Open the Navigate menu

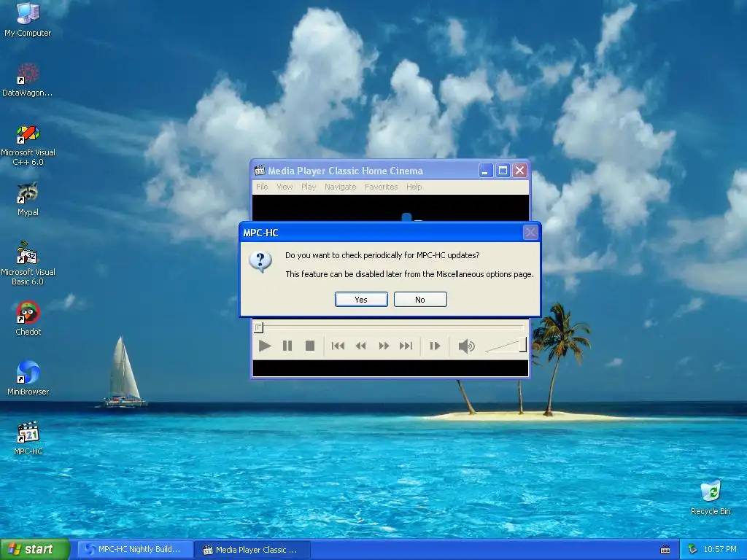pyautogui.click(x=341, y=187)
